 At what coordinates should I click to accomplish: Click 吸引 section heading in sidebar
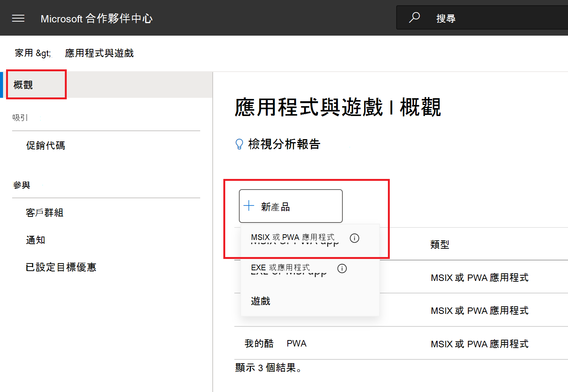pos(20,118)
